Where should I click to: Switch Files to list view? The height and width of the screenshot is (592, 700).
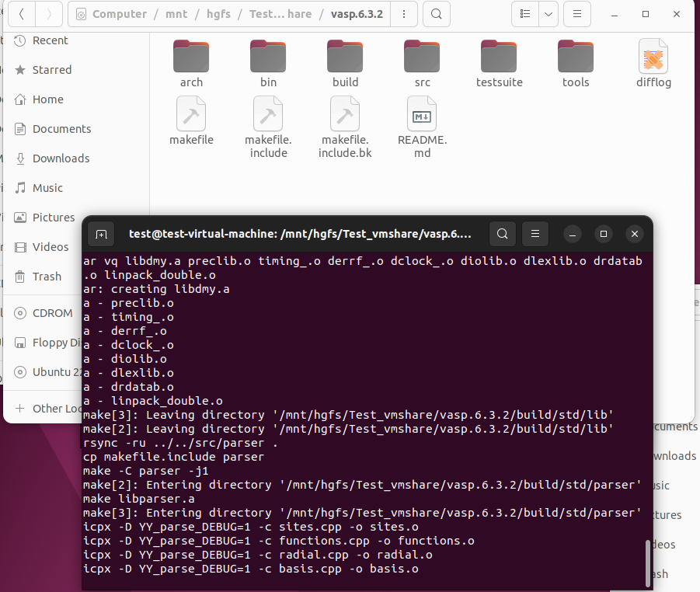click(x=525, y=14)
